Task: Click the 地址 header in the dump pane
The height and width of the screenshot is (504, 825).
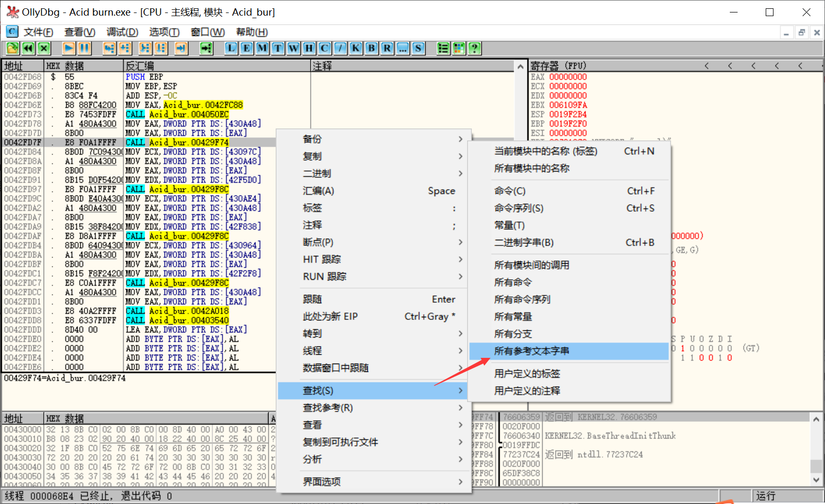Action: click(x=22, y=418)
